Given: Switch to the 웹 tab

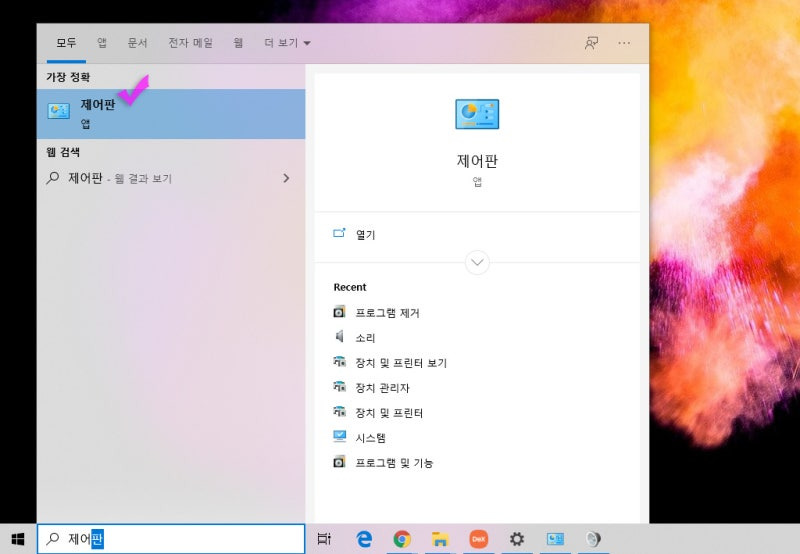Looking at the screenshot, I should pyautogui.click(x=238, y=43).
